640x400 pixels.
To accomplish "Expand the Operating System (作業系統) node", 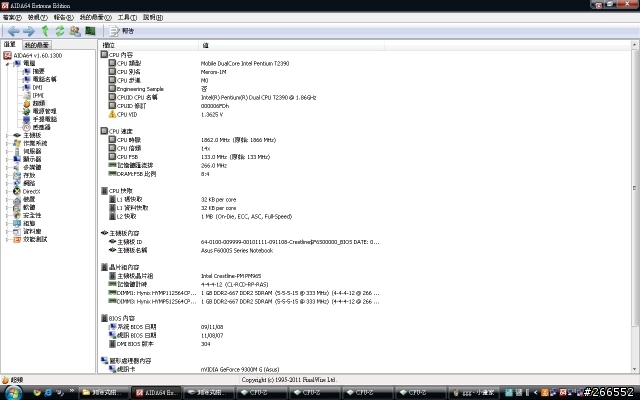I will 7,143.
